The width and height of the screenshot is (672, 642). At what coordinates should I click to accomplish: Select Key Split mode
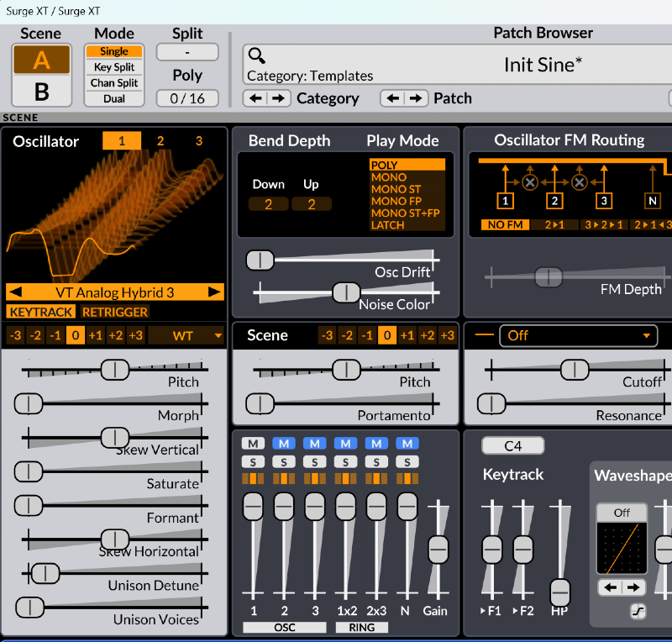(x=114, y=67)
